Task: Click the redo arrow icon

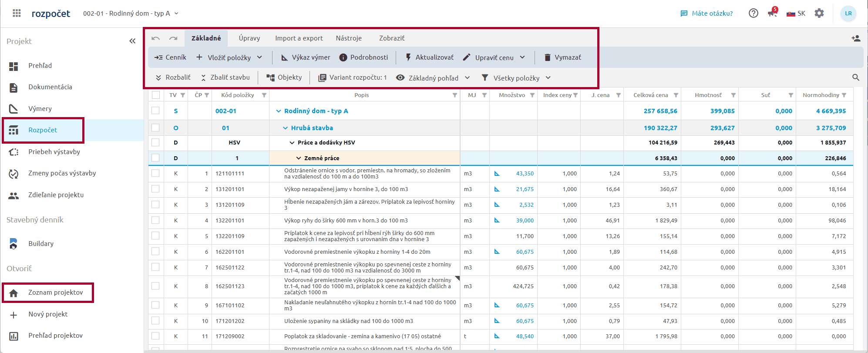Action: tap(173, 38)
